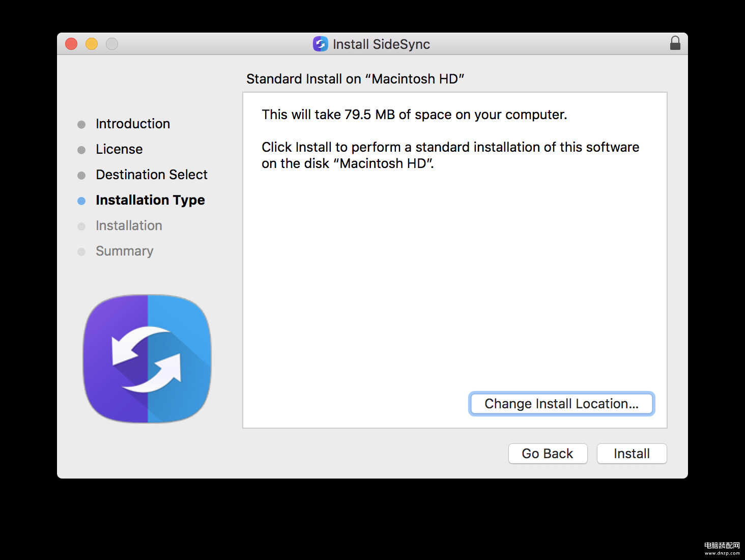
Task: Click the bullet beside License
Action: (81, 150)
